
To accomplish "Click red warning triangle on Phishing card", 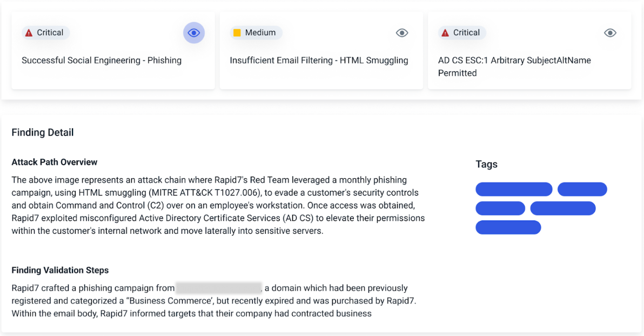I will point(29,33).
